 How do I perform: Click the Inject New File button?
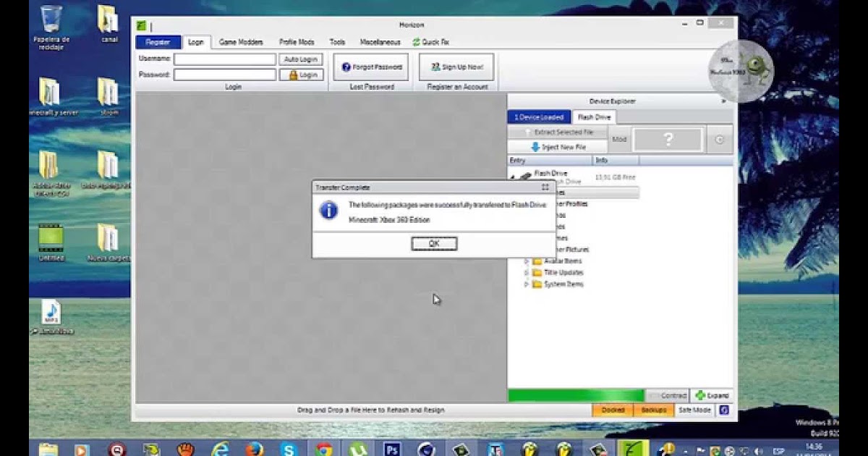coord(558,147)
